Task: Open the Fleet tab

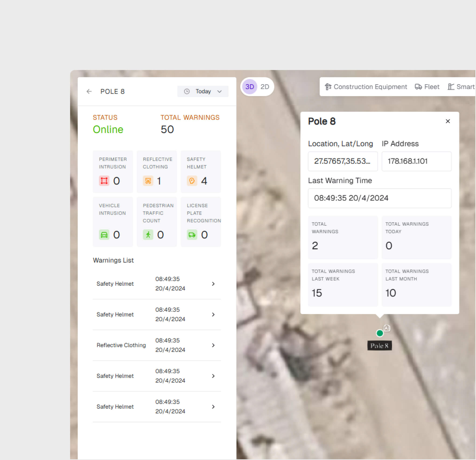Action: point(427,87)
